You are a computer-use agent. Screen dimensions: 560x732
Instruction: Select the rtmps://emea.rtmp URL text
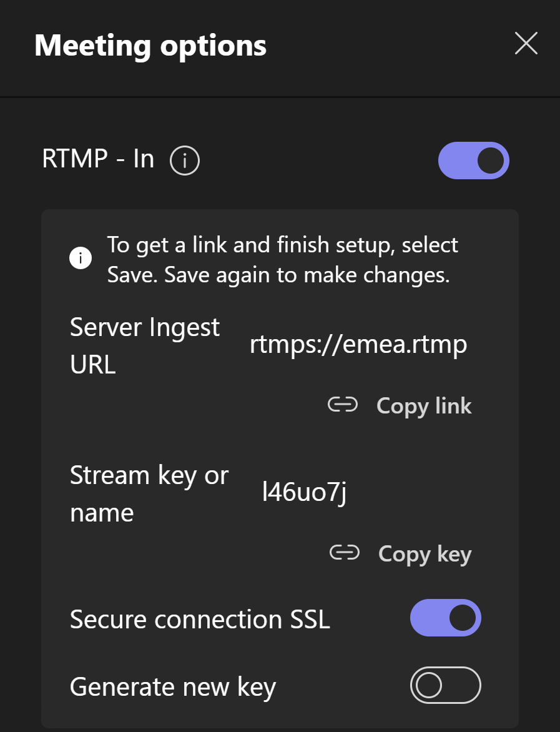358,344
